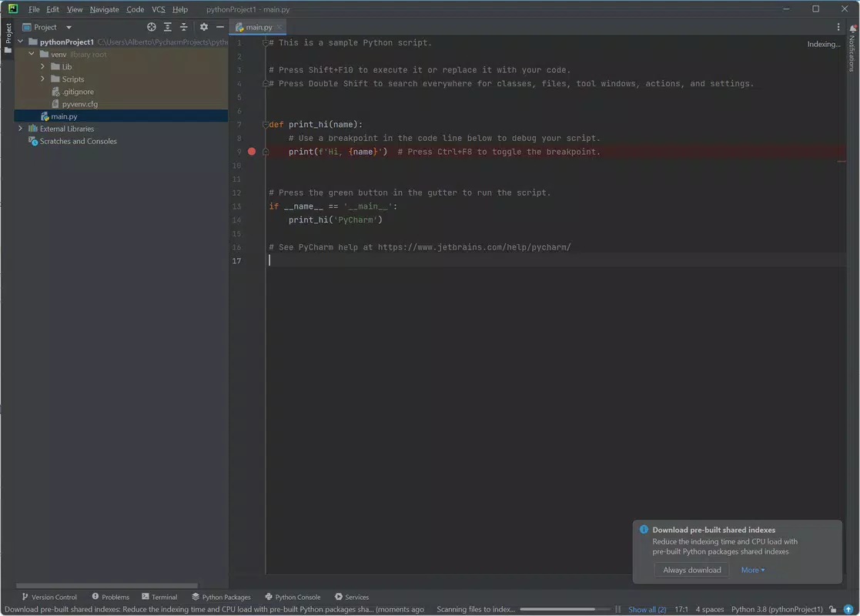The width and height of the screenshot is (860, 616).
Task: Open the Navigate menu
Action: (x=104, y=9)
